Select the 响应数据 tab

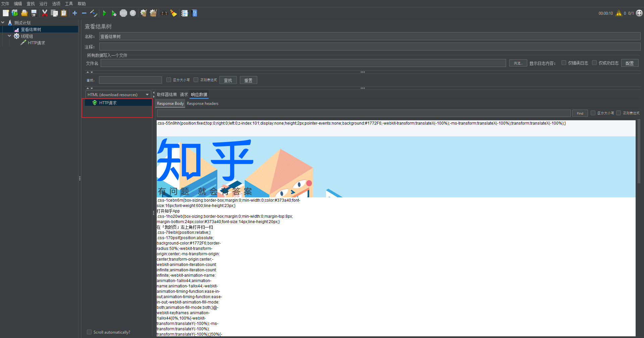(x=199, y=95)
